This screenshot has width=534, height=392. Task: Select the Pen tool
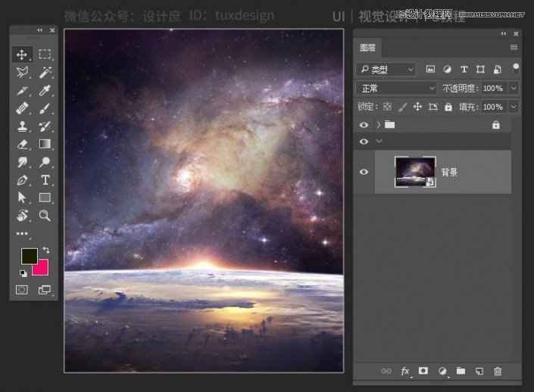click(x=22, y=180)
